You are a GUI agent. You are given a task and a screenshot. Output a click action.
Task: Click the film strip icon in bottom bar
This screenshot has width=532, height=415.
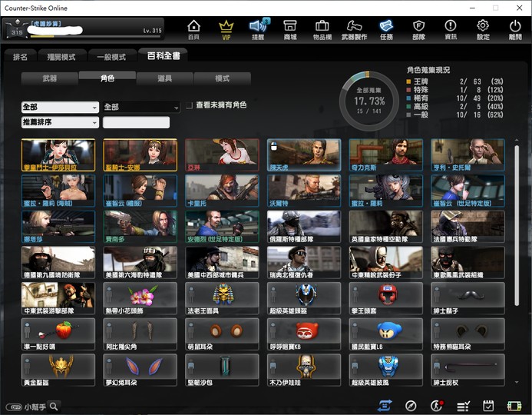(514, 406)
